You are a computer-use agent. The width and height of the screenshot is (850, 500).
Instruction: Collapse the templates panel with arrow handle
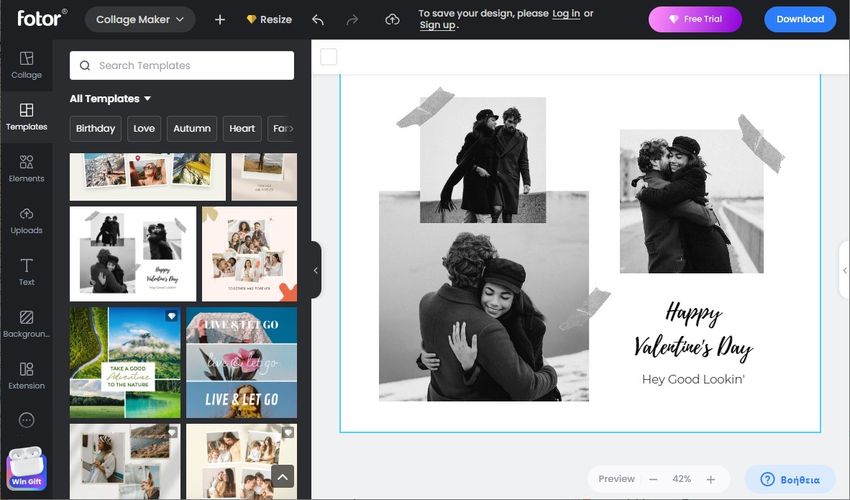[x=316, y=270]
